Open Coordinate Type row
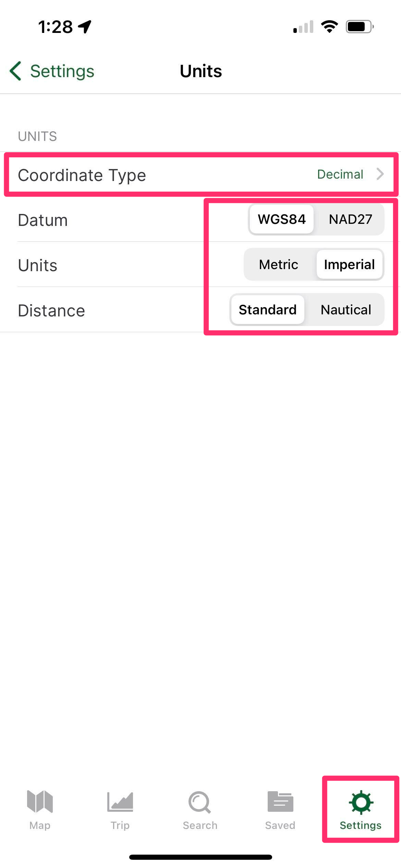The image size is (401, 868). (x=201, y=175)
